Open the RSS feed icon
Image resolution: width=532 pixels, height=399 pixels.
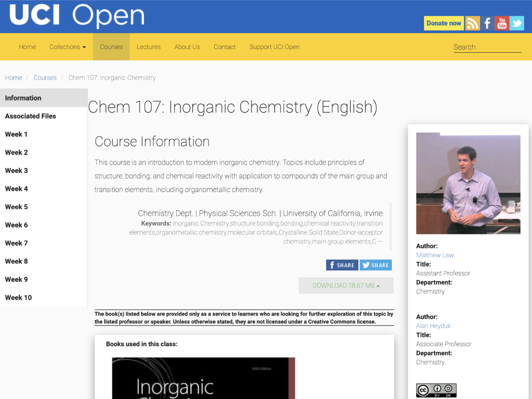coord(473,23)
